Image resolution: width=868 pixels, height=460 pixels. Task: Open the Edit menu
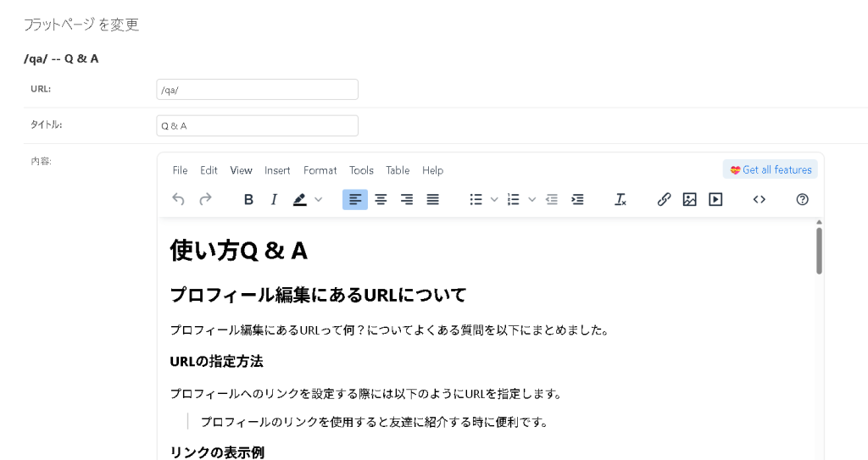209,170
